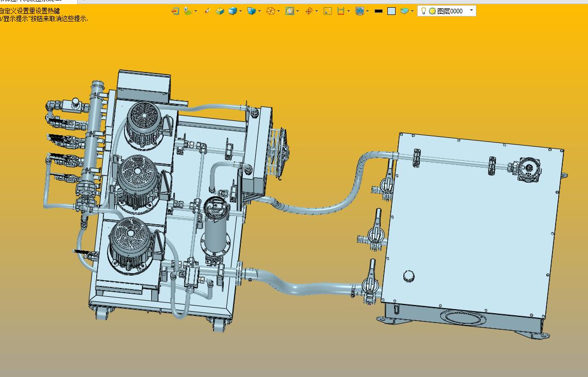This screenshot has width=588, height=377.
Task: Open dropdown arrow beside the red crosshair icon
Action: pyautogui.click(x=316, y=11)
